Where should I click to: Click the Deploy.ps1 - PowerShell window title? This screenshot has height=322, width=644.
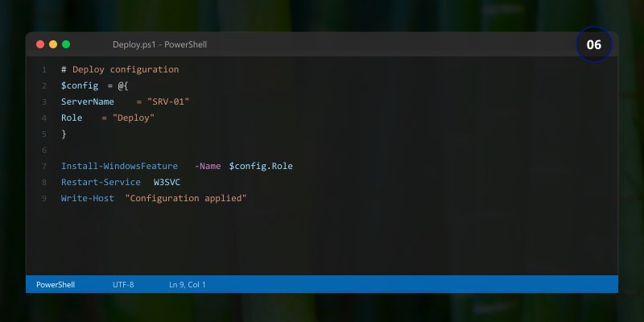pos(159,44)
